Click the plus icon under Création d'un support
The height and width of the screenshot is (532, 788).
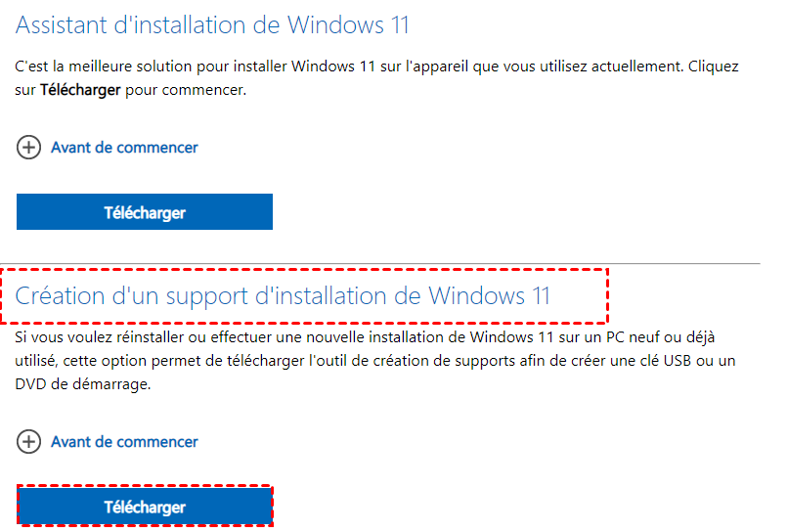click(29, 442)
